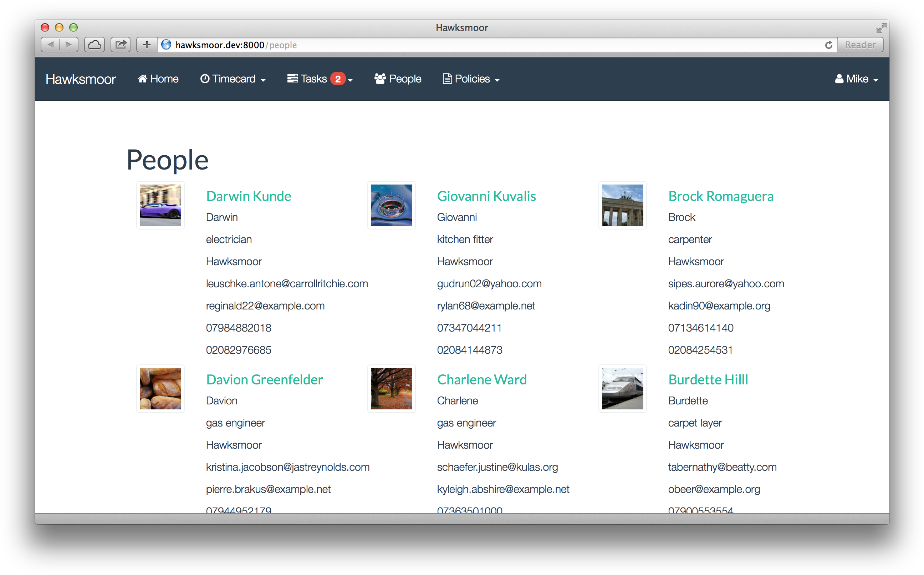Click 'carpenter' under Brock Romaguera
Screen dimensions: 924x575
pos(690,239)
